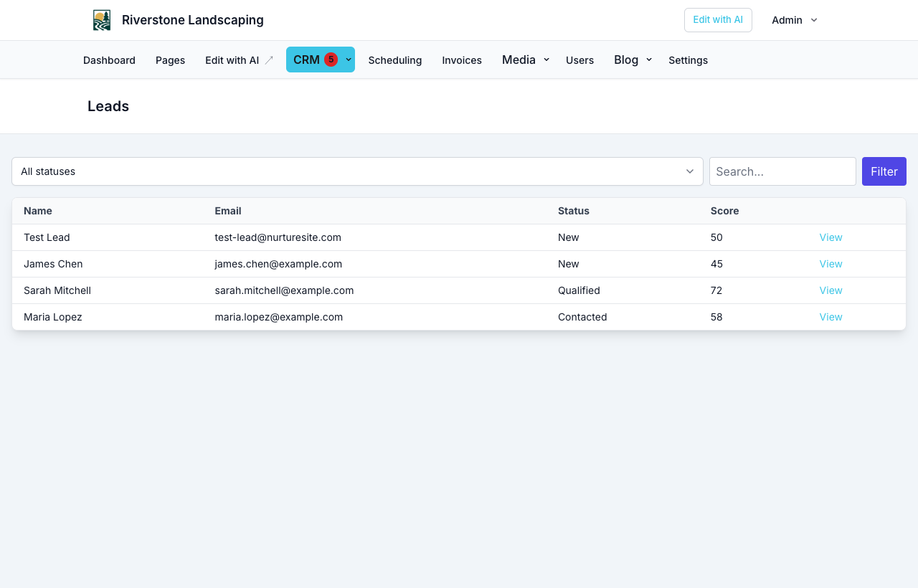Click the score 45 cell

(716, 264)
